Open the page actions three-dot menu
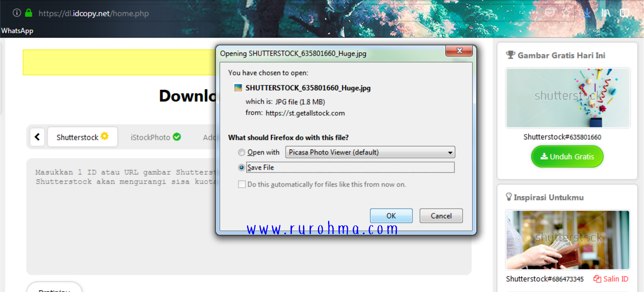 coord(533,13)
